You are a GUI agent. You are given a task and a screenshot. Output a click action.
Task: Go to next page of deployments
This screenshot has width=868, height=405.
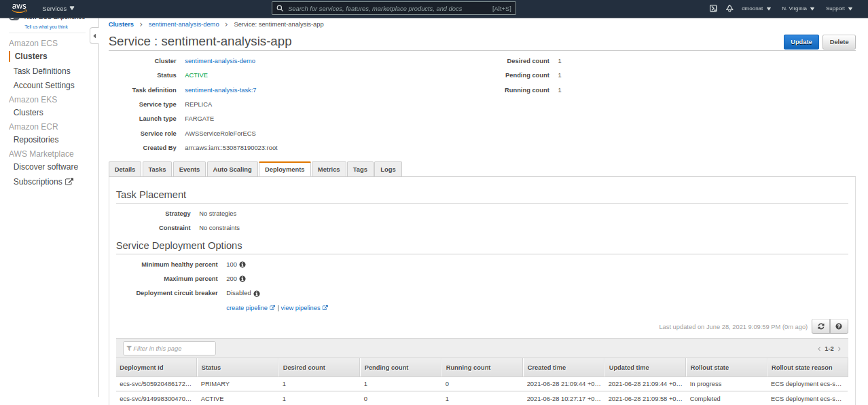pos(840,348)
